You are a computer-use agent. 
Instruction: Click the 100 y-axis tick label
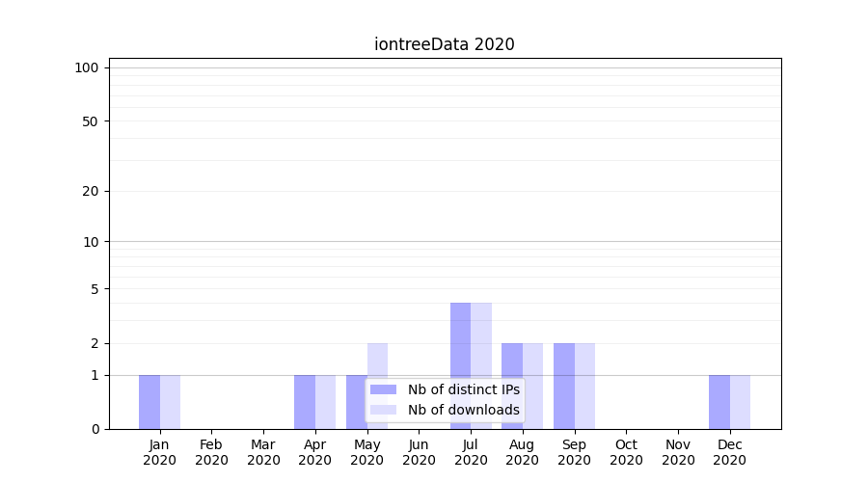pyautogui.click(x=87, y=67)
